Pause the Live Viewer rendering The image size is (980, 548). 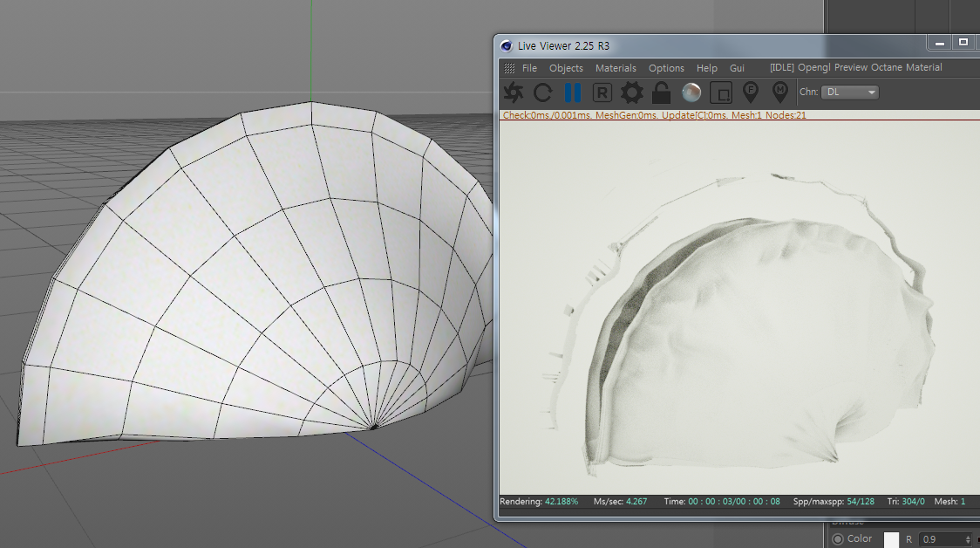tap(573, 92)
